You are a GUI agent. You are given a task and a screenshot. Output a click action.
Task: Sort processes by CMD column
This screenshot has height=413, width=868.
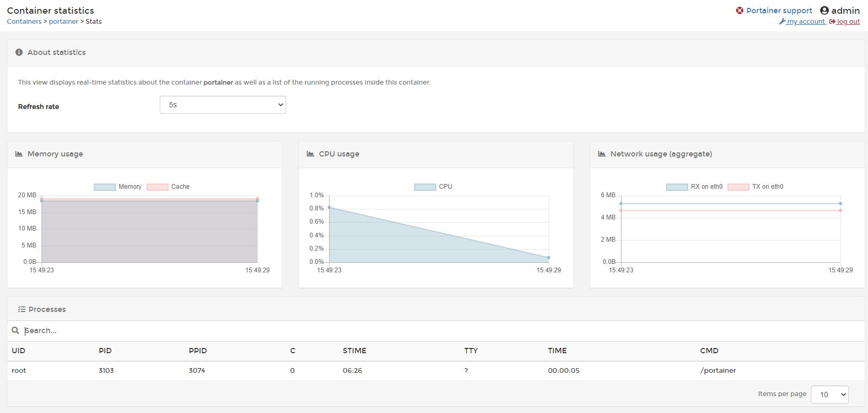click(709, 351)
